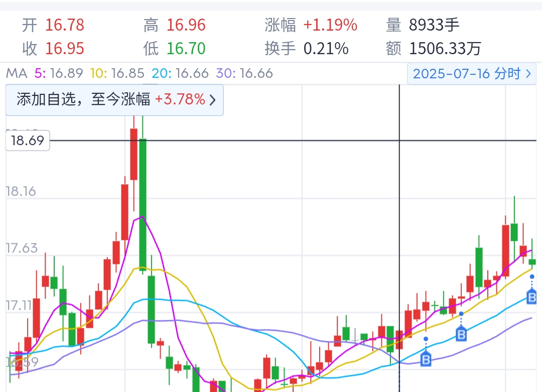542x392 pixels.
Task: Click the MA 30: 16.66 indicator value
Action: (244, 73)
